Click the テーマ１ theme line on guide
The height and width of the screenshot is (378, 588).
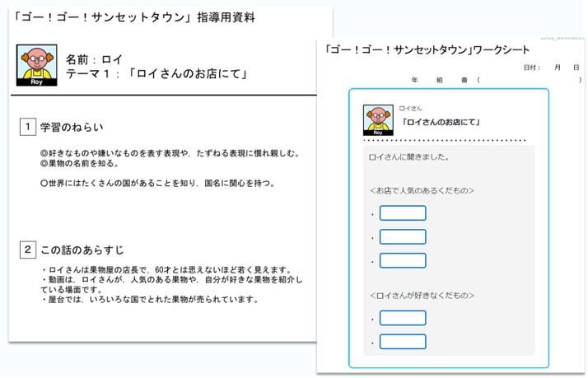click(156, 74)
